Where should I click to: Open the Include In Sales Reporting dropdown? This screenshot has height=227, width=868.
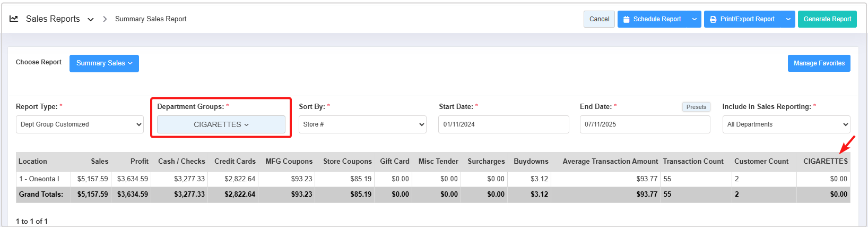point(786,124)
